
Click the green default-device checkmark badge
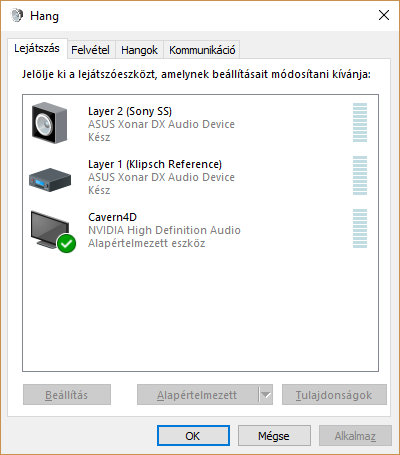coord(66,244)
